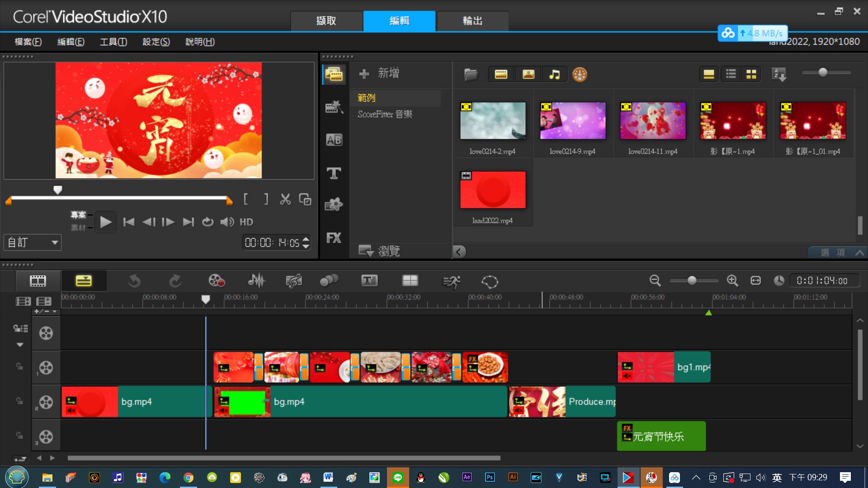Viewport: 868px width, 488px height.
Task: Open the 編輯(E) menu
Action: (x=71, y=42)
